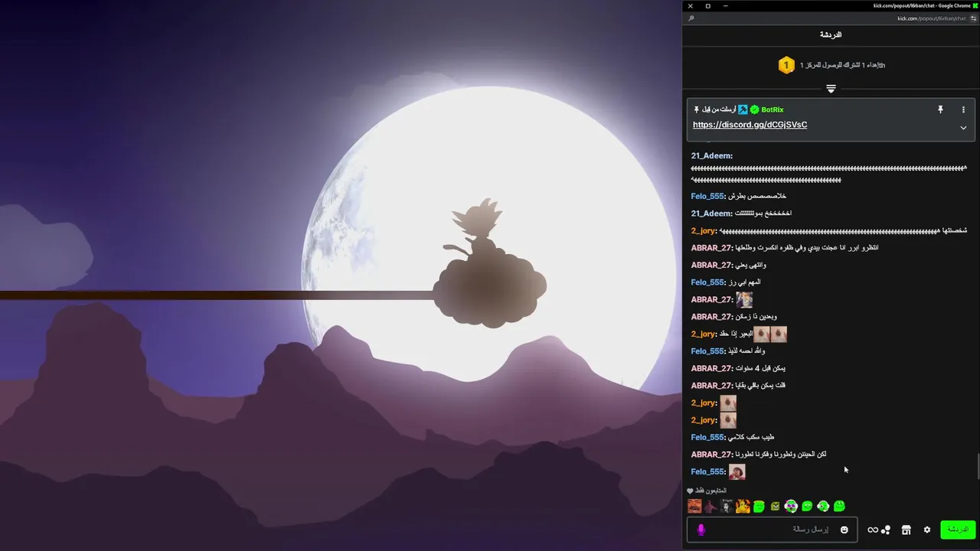Click the chat scrollbar thumb
The width and height of the screenshot is (980, 551).
click(978, 466)
